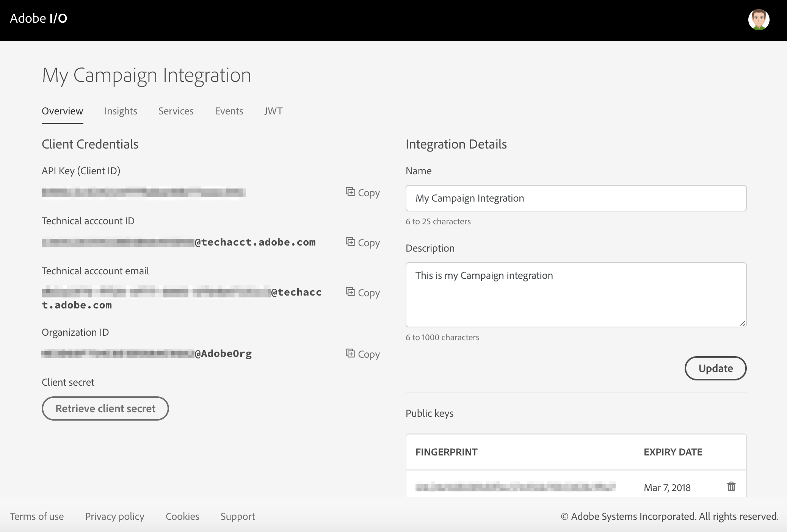Open the JWT tab
Screen dimensions: 787x532
(273, 111)
